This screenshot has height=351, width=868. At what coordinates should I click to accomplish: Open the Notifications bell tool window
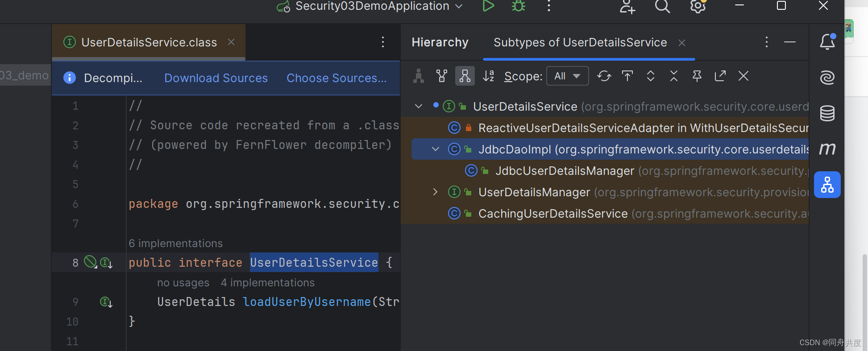coord(827,42)
